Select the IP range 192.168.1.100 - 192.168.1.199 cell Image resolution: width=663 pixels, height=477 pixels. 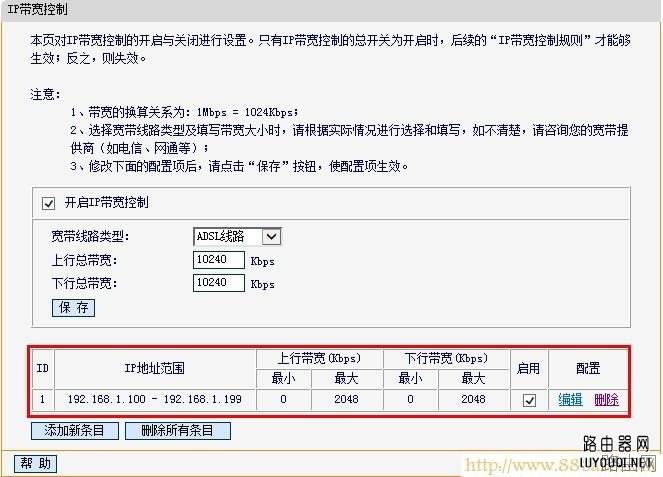pyautogui.click(x=155, y=399)
